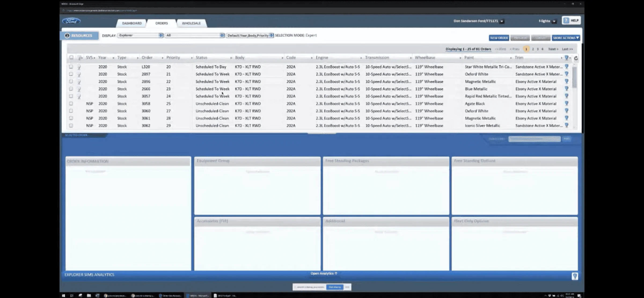Click lightbulb icon in the header row

pyautogui.click(x=79, y=58)
